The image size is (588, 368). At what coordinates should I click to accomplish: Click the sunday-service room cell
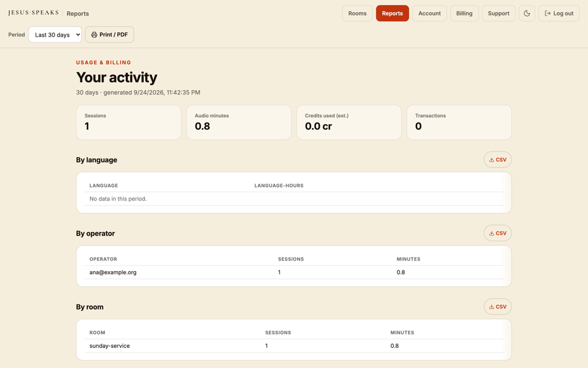(x=110, y=346)
